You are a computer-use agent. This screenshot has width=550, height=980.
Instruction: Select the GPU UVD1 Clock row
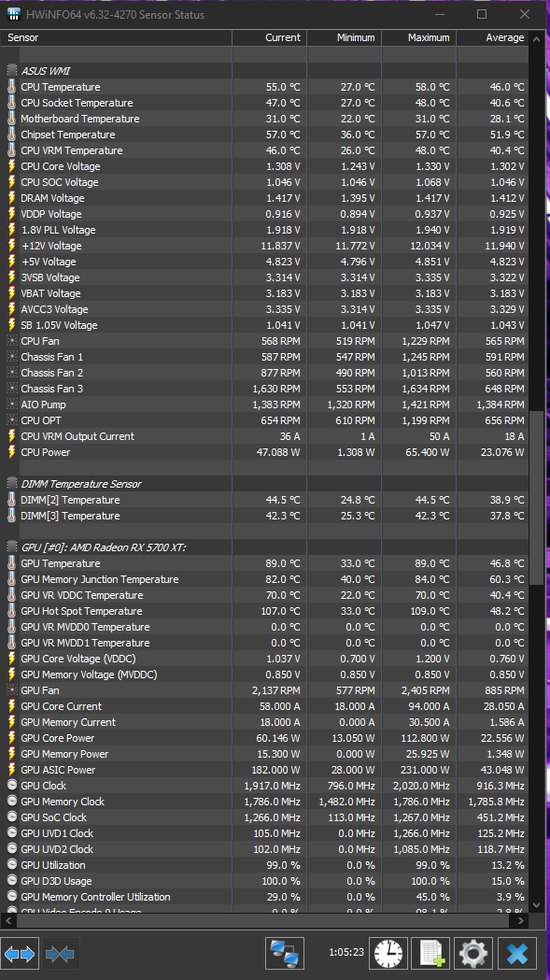(265, 833)
